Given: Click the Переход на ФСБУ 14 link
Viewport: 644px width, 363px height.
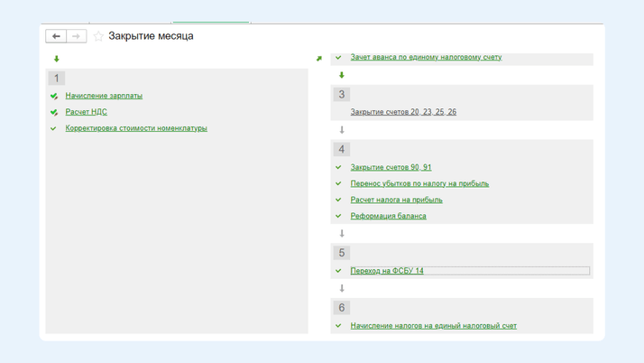Looking at the screenshot, I should pyautogui.click(x=387, y=271).
